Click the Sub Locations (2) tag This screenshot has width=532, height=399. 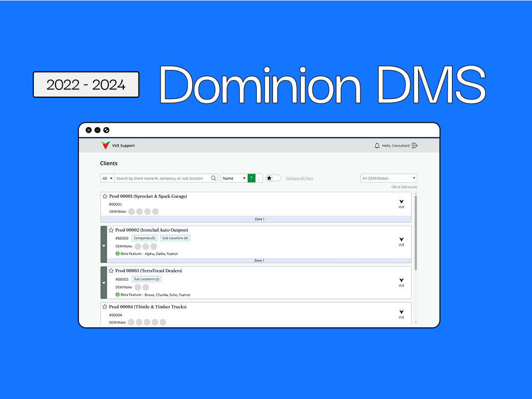[x=147, y=279]
